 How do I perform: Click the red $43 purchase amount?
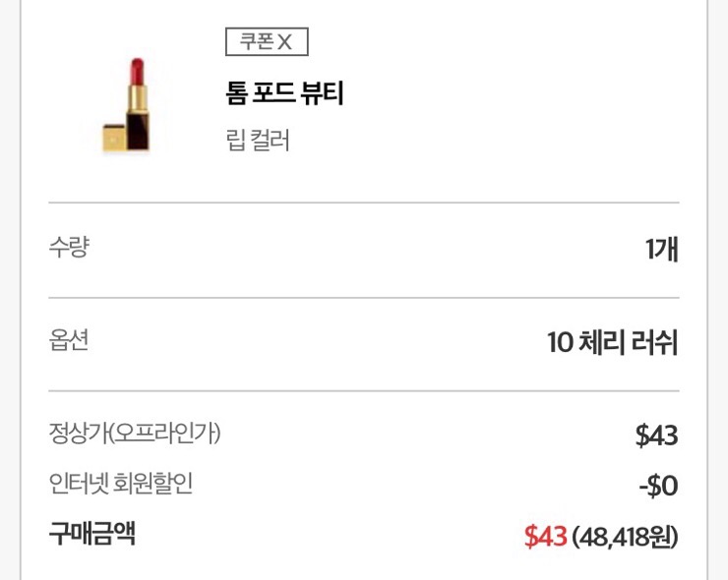(x=546, y=537)
